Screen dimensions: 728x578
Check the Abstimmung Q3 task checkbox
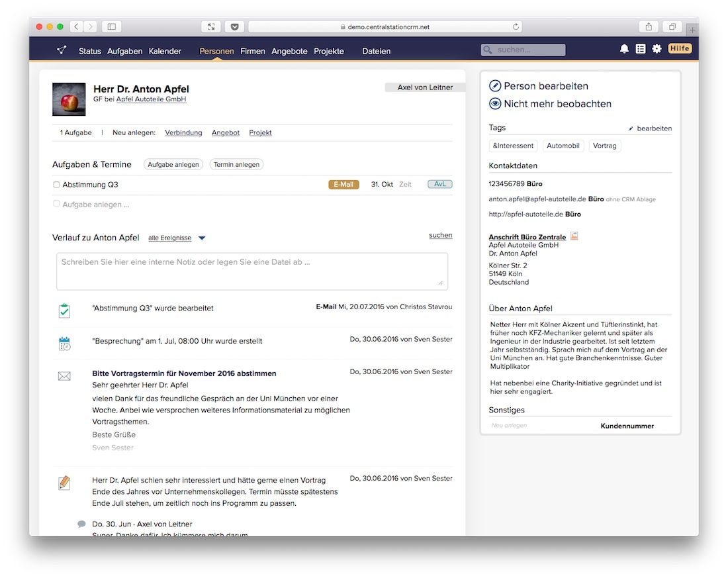(56, 185)
